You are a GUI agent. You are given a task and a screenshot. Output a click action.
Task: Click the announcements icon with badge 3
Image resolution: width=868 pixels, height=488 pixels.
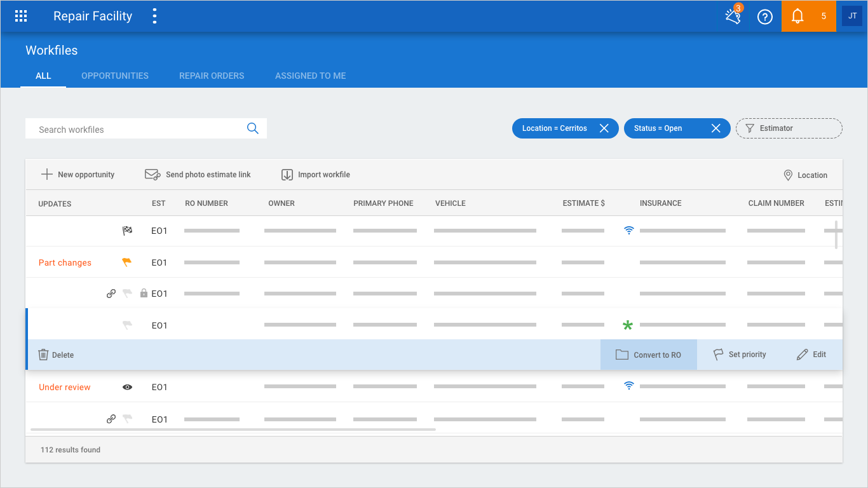[x=733, y=17]
